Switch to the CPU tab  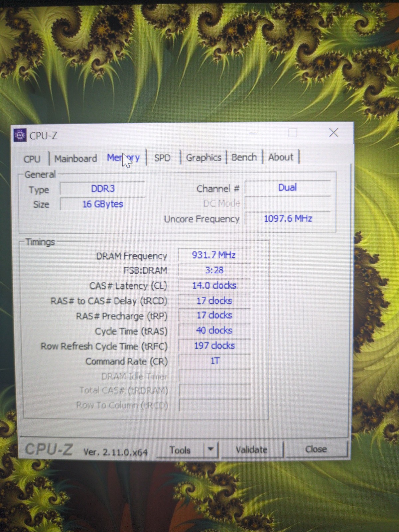tap(32, 159)
